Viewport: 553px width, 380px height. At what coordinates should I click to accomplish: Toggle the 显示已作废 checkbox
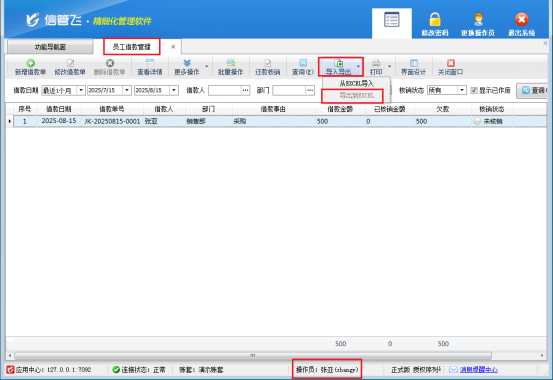click(x=474, y=90)
